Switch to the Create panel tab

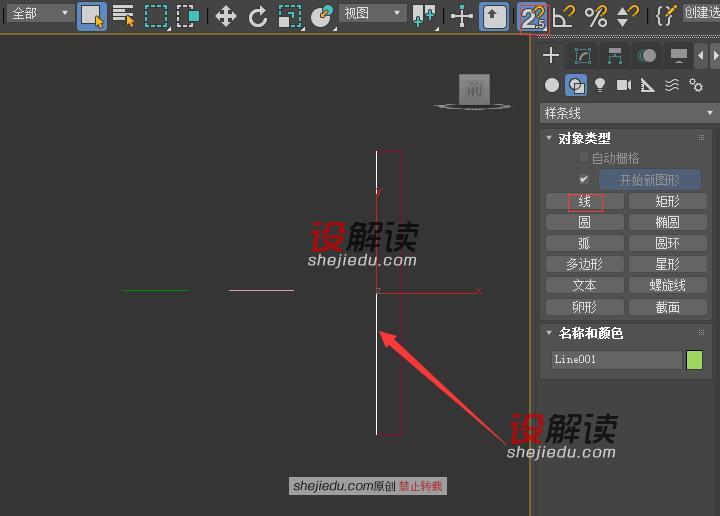551,56
